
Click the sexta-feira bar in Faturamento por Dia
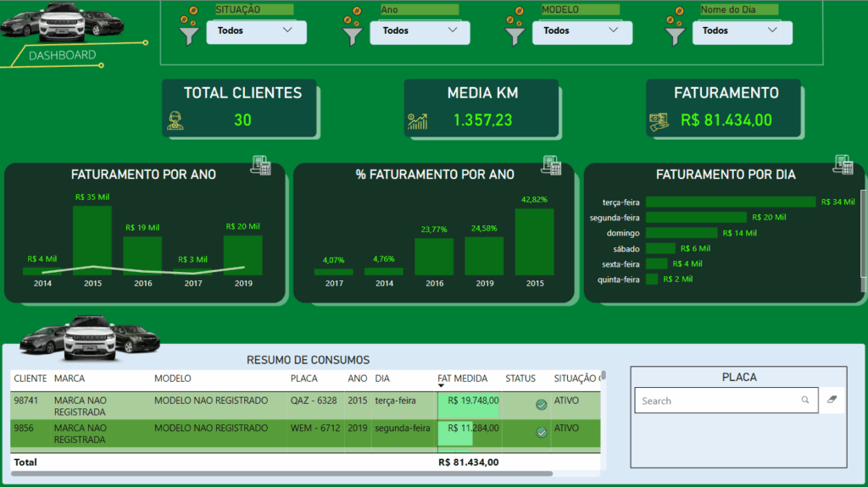(x=657, y=264)
